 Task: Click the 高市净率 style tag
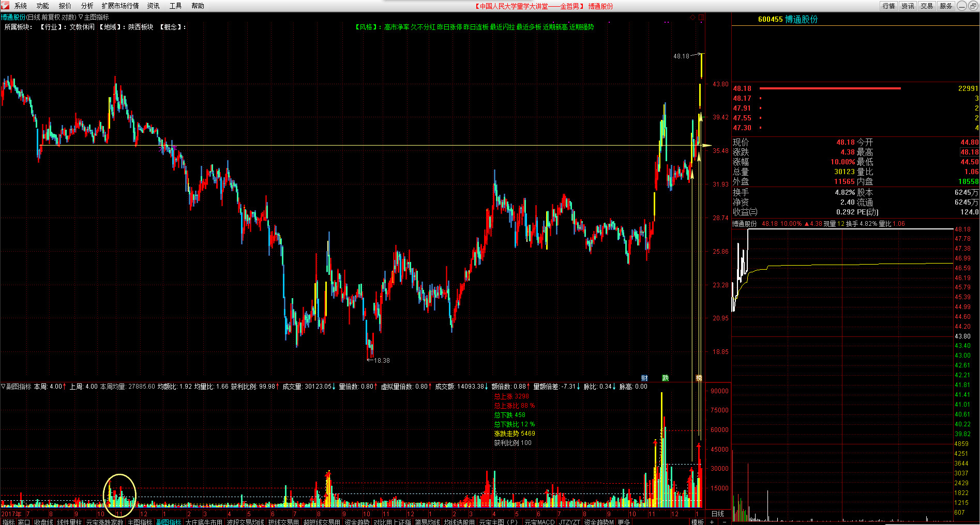tap(397, 27)
